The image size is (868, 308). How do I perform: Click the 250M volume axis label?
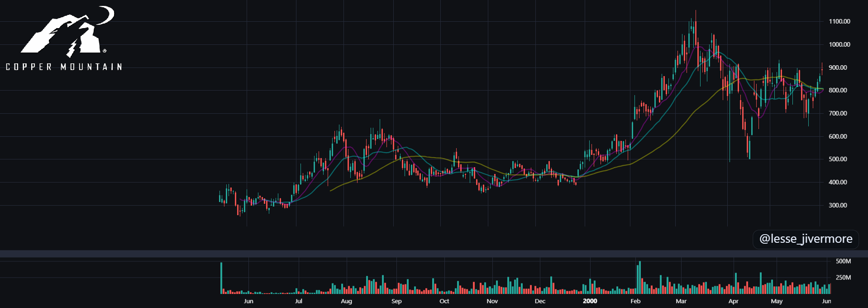(x=843, y=277)
